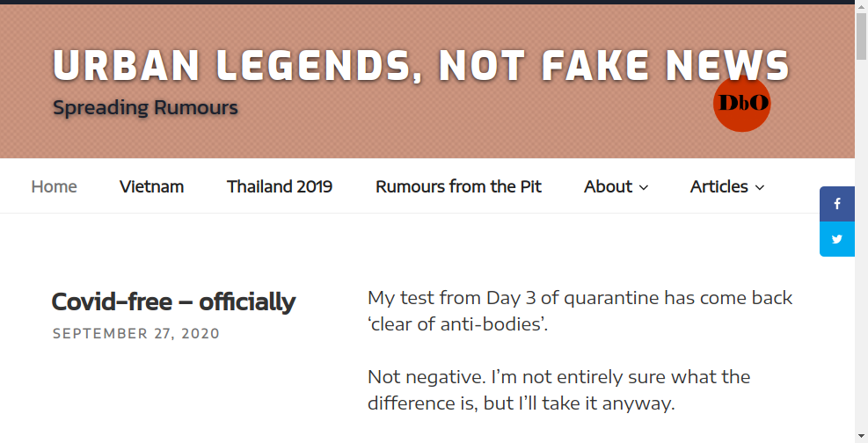Viewport: 868px width, 443px height.
Task: Click the vertical scrollbar thumb
Action: pyautogui.click(x=861, y=36)
